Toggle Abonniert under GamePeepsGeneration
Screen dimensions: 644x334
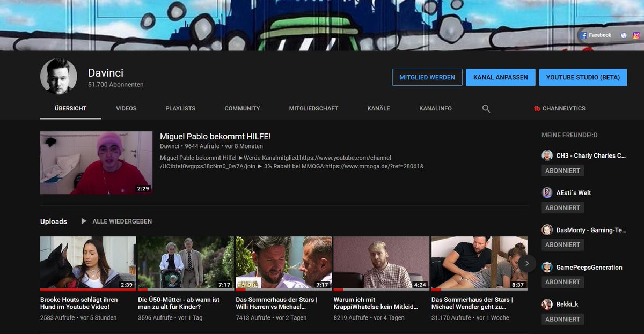pyautogui.click(x=562, y=282)
